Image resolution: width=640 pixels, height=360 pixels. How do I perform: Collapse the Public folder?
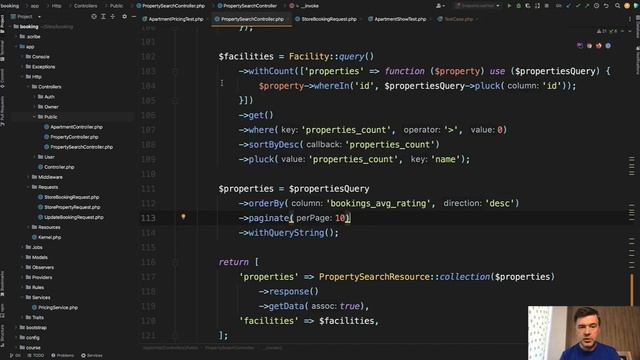click(x=35, y=117)
